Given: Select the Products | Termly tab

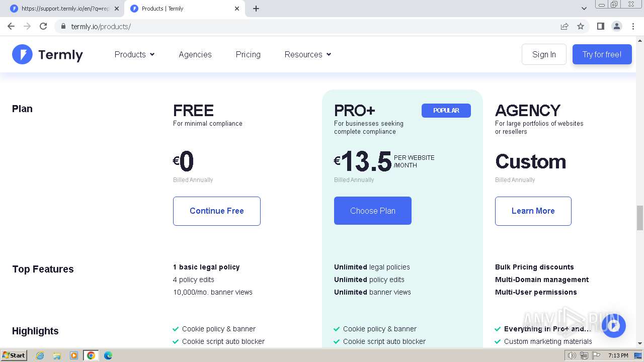Looking at the screenshot, I should [x=185, y=9].
